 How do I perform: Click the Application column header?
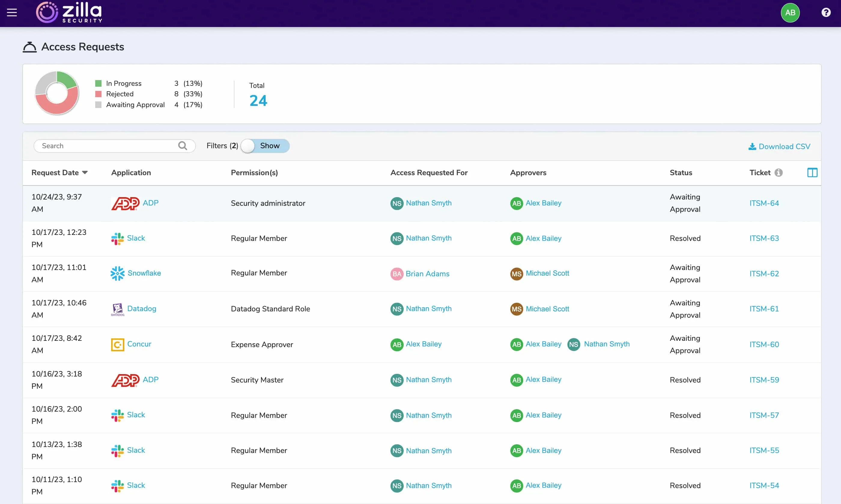pyautogui.click(x=131, y=172)
